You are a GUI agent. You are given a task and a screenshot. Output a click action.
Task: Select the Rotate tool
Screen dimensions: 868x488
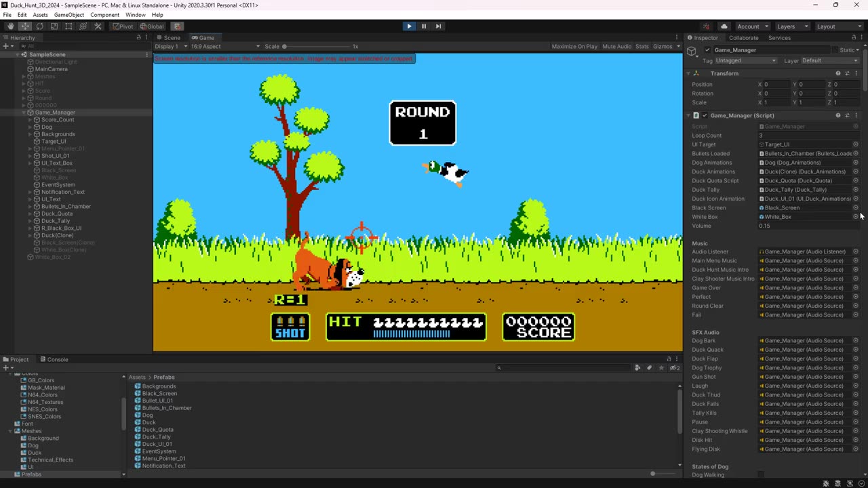[39, 26]
